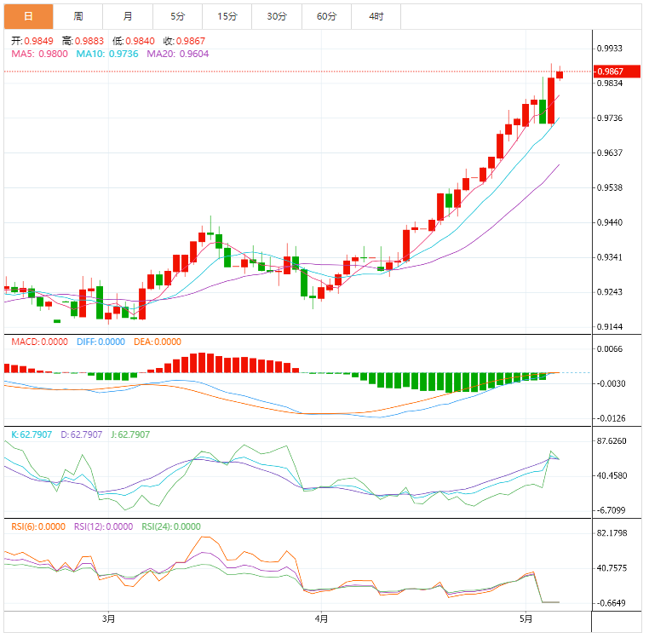
Task: Click the DIFF:0.0000 indicator label
Action: [101, 342]
